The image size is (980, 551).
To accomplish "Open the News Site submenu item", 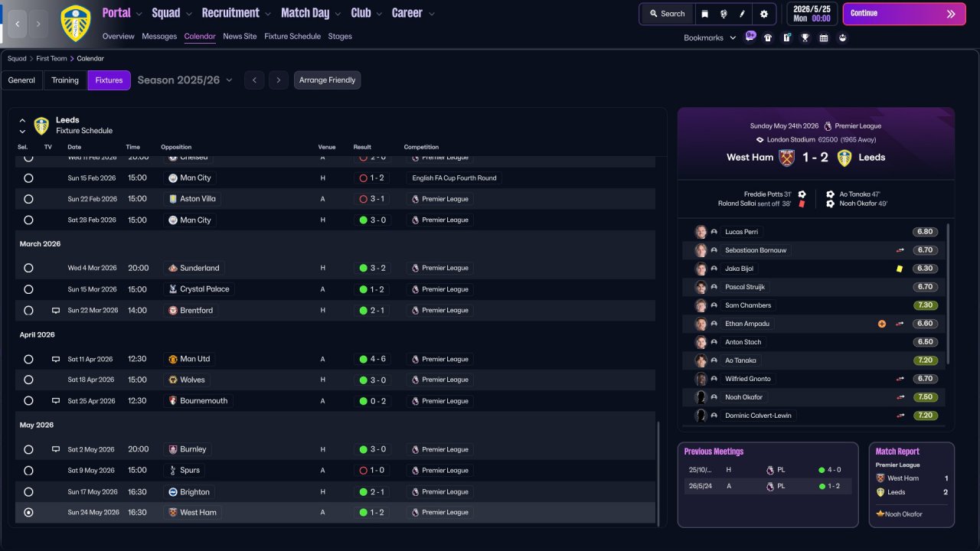I will (240, 36).
